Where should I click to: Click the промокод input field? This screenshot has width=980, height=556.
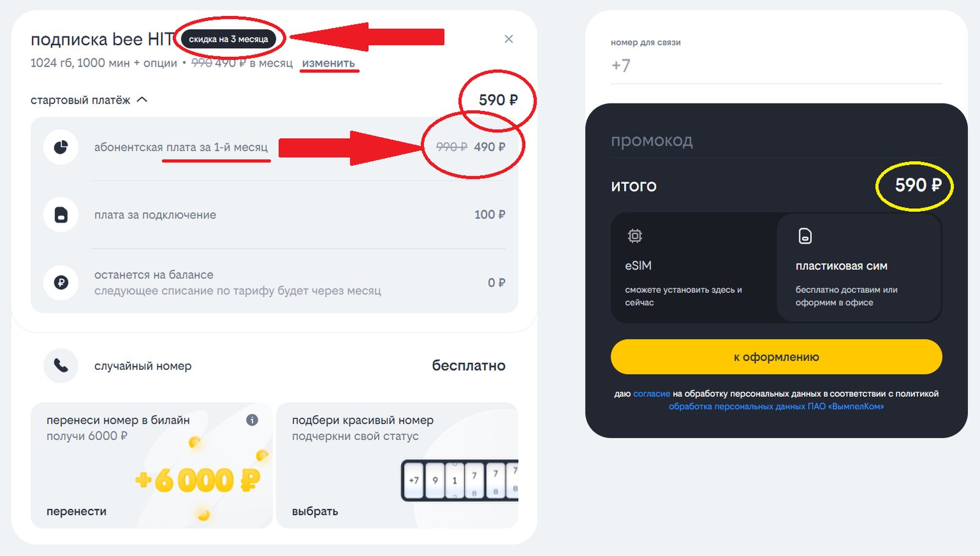pyautogui.click(x=776, y=141)
